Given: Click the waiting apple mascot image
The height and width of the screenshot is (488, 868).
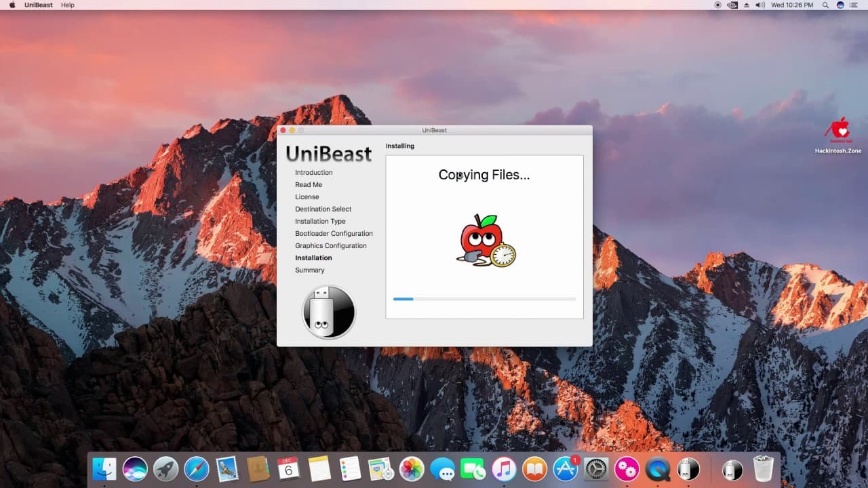Looking at the screenshot, I should tap(485, 241).
